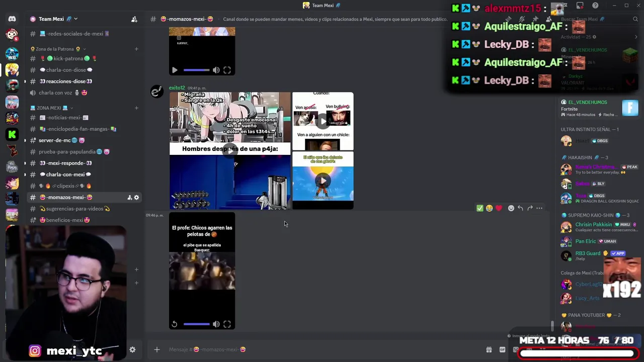Screen dimensions: 644x362
Task: Play the yellow sun bottom-right video thumbnail
Action: click(x=323, y=180)
